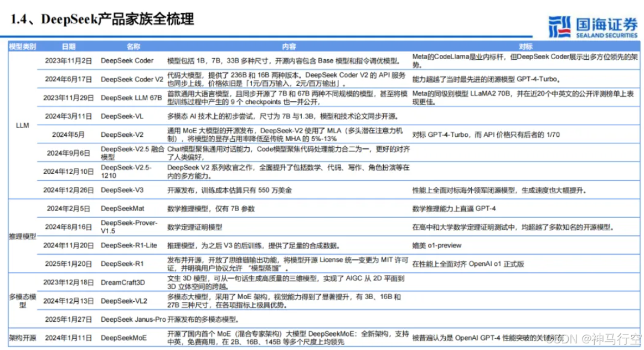Viewport: 644px width, 350px height.
Task: Select the 'DeepSeekMoE' name cell
Action: [x=123, y=338]
